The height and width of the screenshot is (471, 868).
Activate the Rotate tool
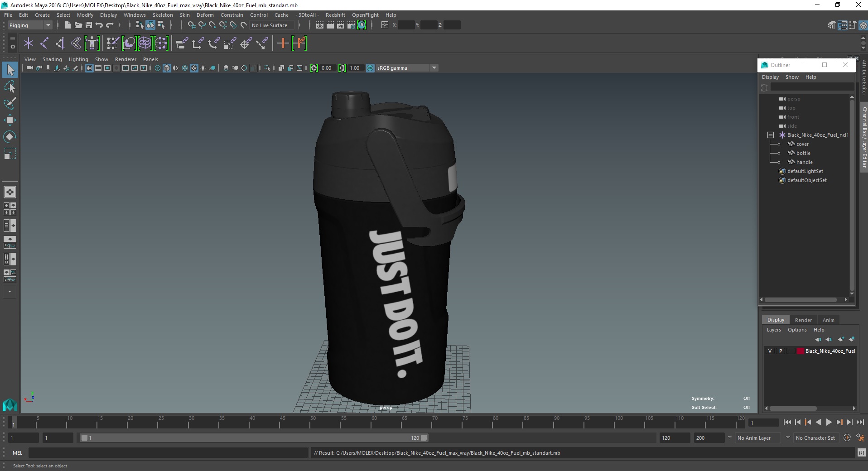tap(10, 137)
